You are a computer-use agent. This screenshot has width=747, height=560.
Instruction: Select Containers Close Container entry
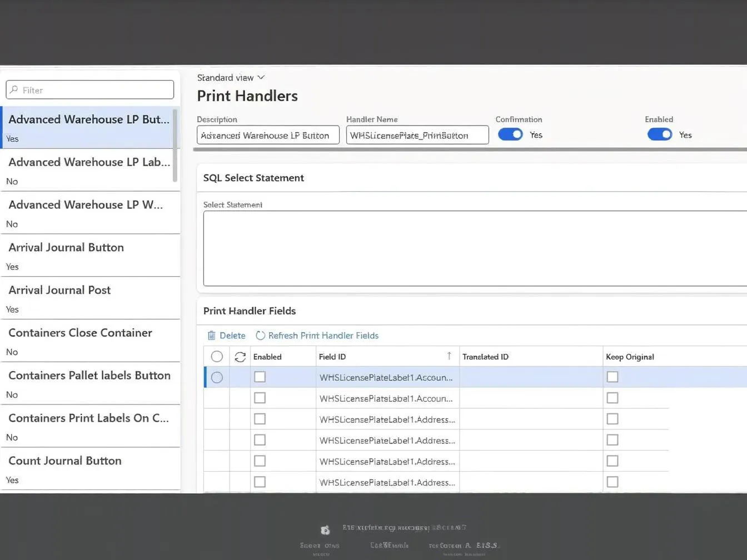tap(80, 333)
